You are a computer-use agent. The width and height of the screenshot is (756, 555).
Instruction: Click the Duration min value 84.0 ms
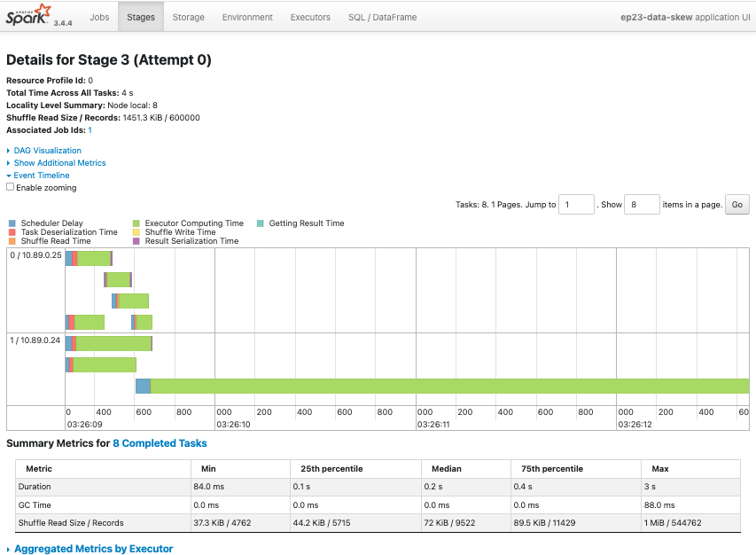coord(209,487)
